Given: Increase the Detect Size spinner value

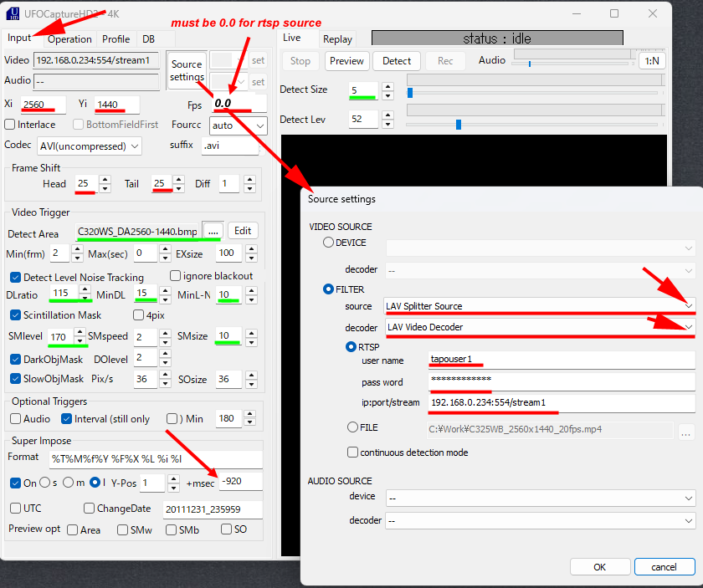Looking at the screenshot, I should pos(386,85).
